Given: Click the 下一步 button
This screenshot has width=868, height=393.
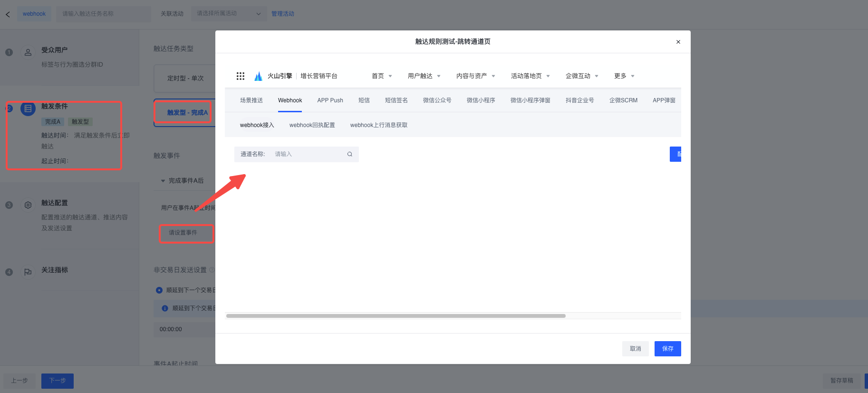Looking at the screenshot, I should [x=58, y=381].
